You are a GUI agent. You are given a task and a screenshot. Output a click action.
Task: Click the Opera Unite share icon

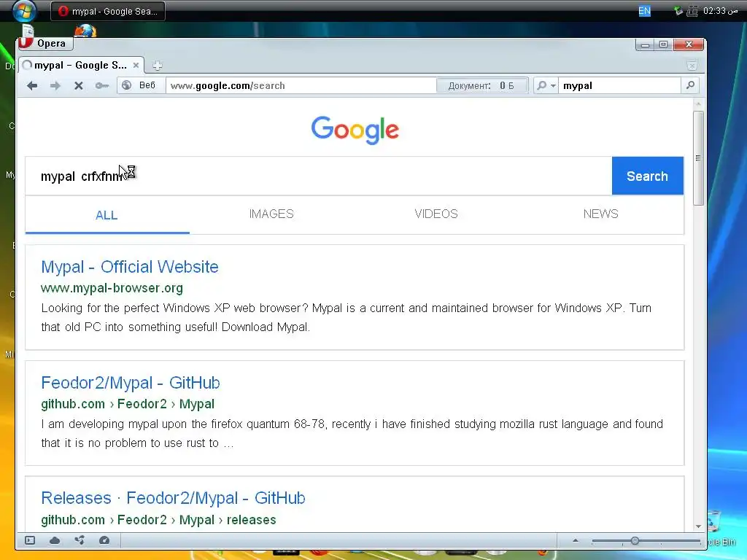tap(80, 540)
